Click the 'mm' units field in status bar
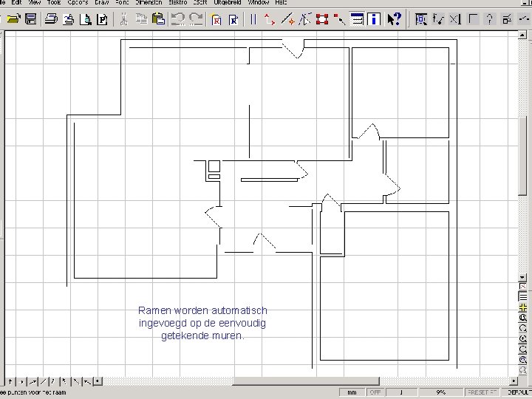This screenshot has height=399, width=532. 352,392
